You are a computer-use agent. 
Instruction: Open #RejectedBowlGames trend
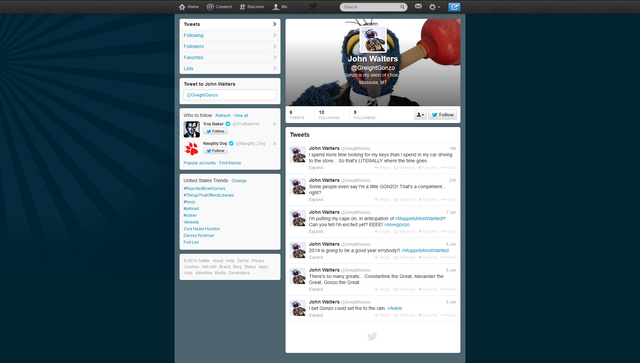coord(204,189)
